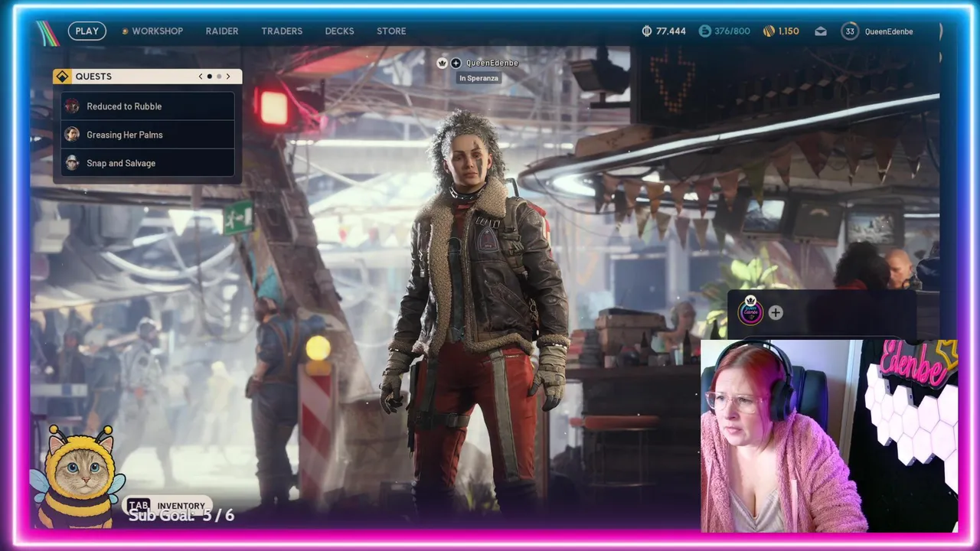Click the gold token icon beside 1,150
This screenshot has height=551, width=980.
pos(769,31)
